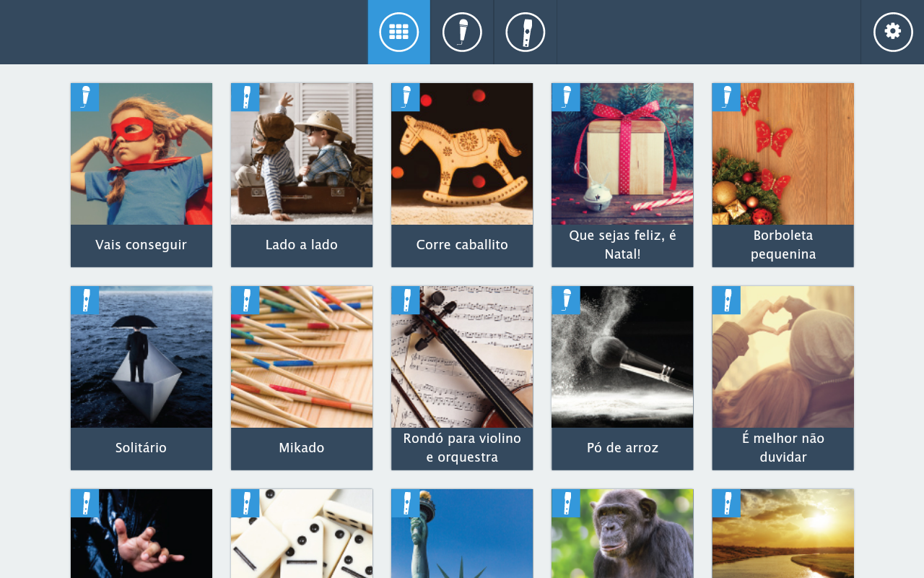Select the Statue of Liberty song card
The width and height of the screenshot is (924, 578).
click(x=462, y=534)
